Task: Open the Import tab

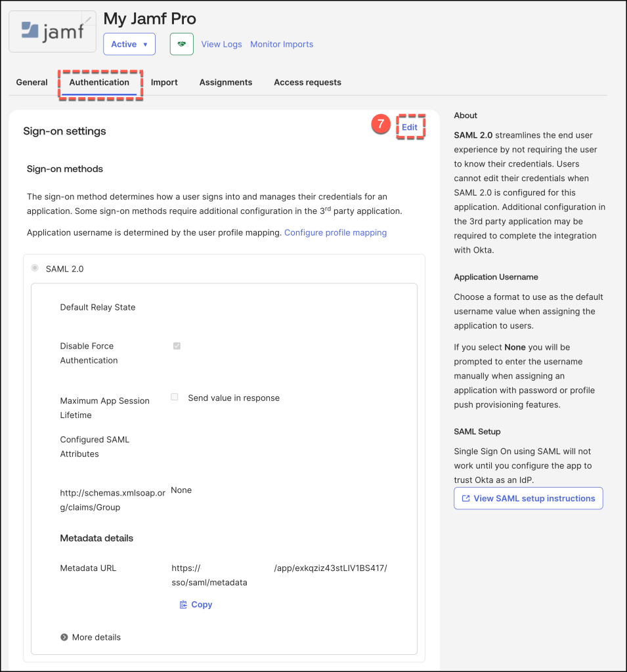Action: (164, 82)
